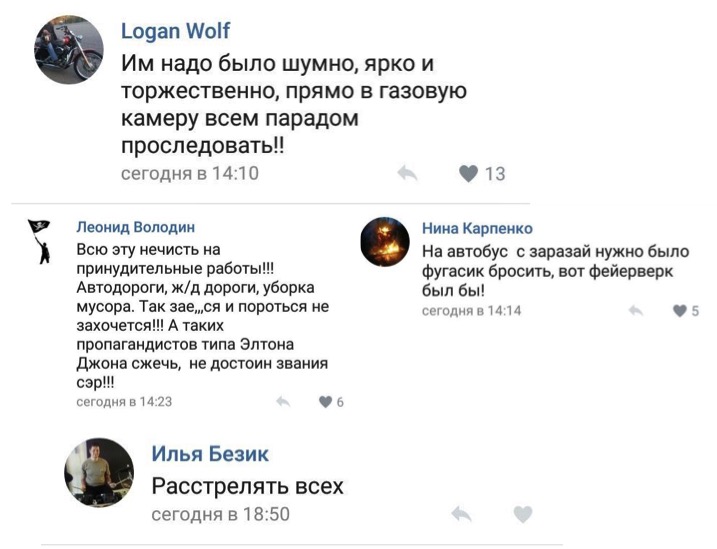The image size is (717, 549).
Task: Open the 14:14 timestamp on Нина Карпенко's comment
Action: pos(471,311)
